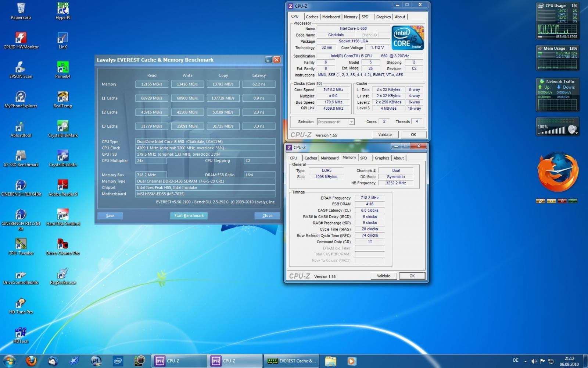
Task: Click the DRAM Frequency 718.3 MHz value
Action: click(369, 198)
